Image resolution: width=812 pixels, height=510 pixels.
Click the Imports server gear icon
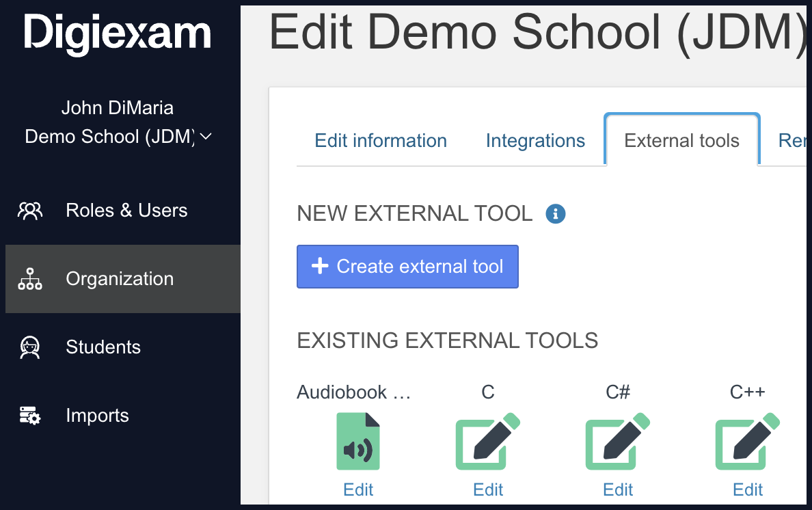coord(30,416)
